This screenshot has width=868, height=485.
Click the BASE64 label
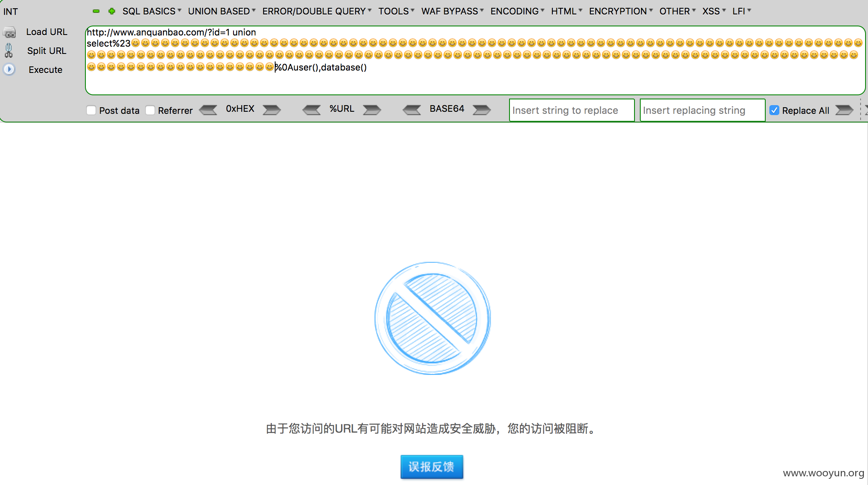tap(447, 109)
